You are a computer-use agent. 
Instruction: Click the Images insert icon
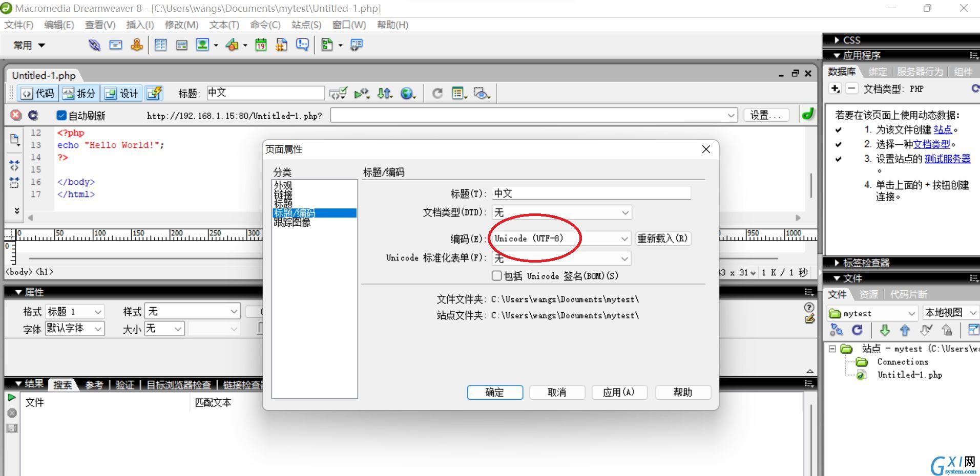[x=203, y=45]
